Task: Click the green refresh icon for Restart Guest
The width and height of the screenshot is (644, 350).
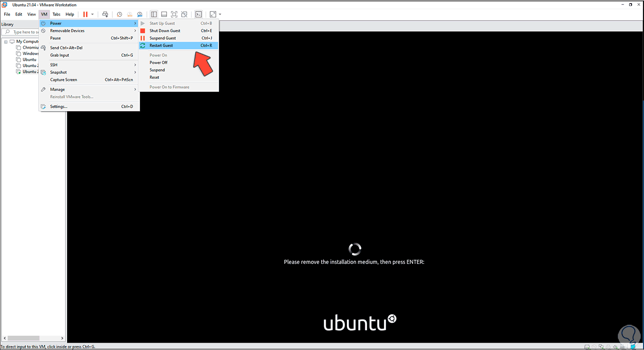Action: (x=143, y=46)
